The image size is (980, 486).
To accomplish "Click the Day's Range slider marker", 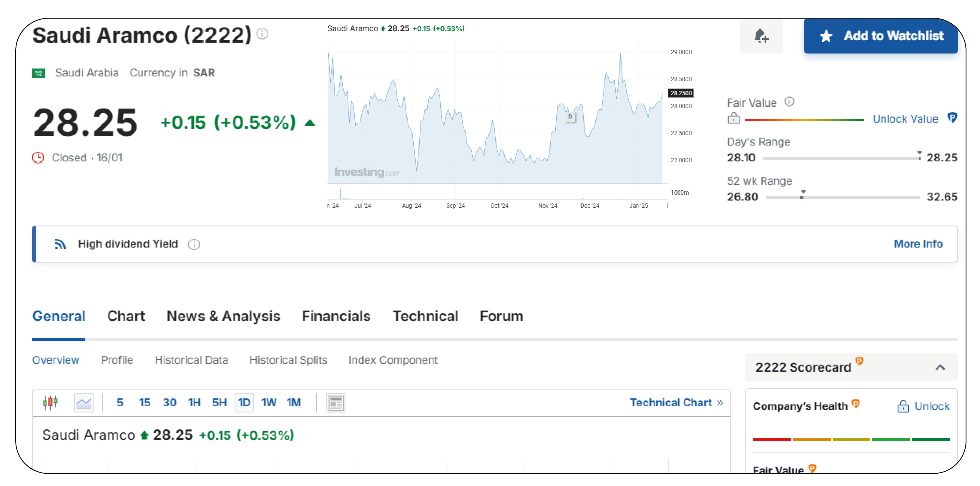I will (919, 155).
